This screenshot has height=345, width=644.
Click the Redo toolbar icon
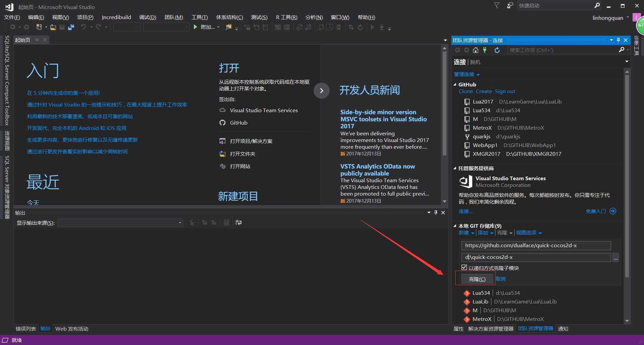pyautogui.click(x=98, y=27)
